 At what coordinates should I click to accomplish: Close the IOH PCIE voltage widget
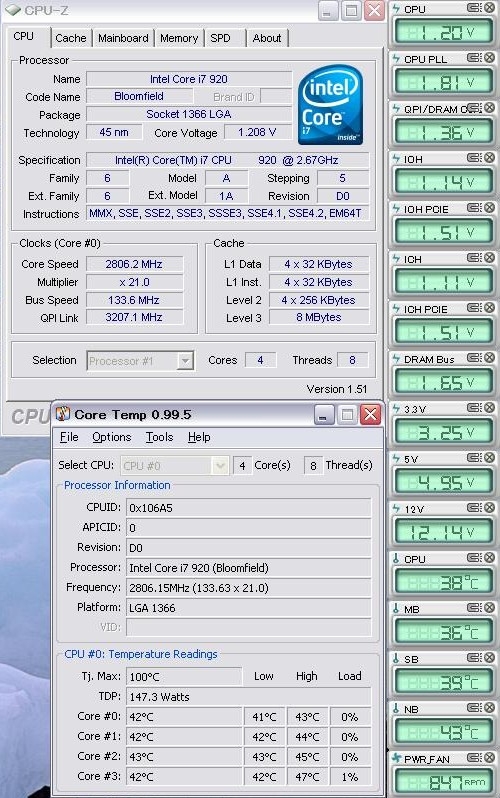click(x=490, y=208)
